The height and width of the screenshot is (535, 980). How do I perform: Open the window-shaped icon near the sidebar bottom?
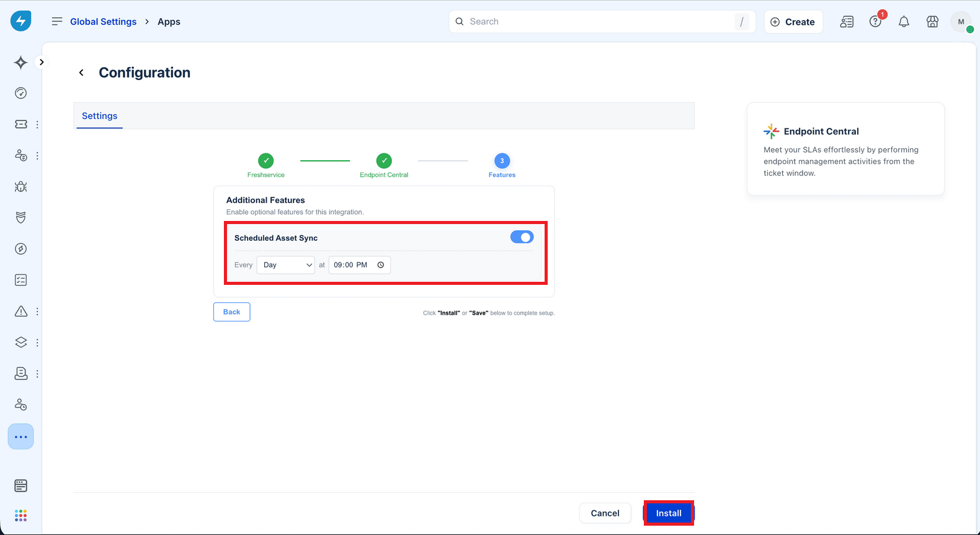pos(20,485)
